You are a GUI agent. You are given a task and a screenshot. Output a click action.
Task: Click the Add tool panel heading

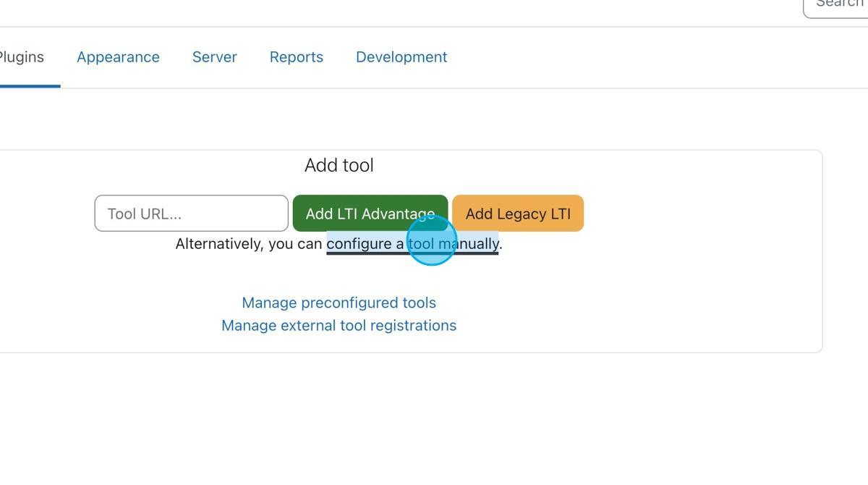(x=339, y=165)
